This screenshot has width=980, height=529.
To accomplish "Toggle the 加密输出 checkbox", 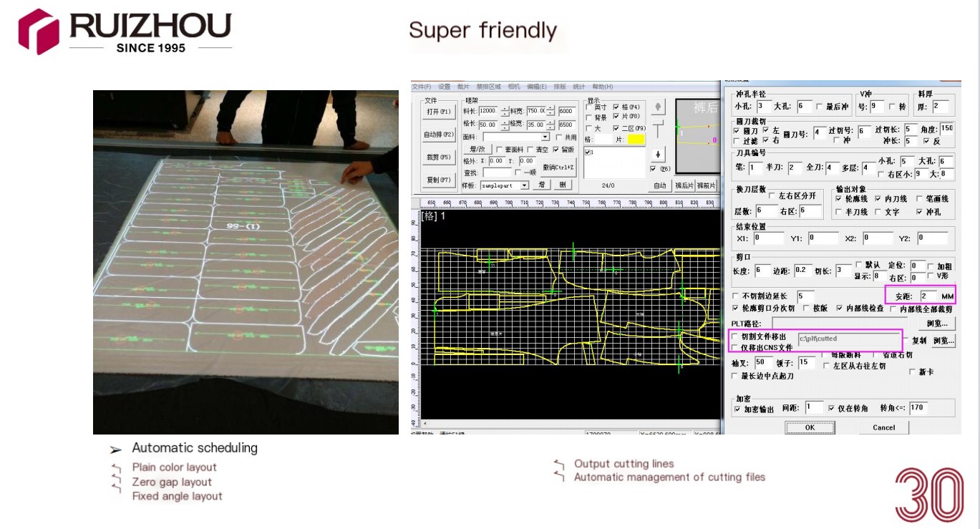I will [738, 409].
